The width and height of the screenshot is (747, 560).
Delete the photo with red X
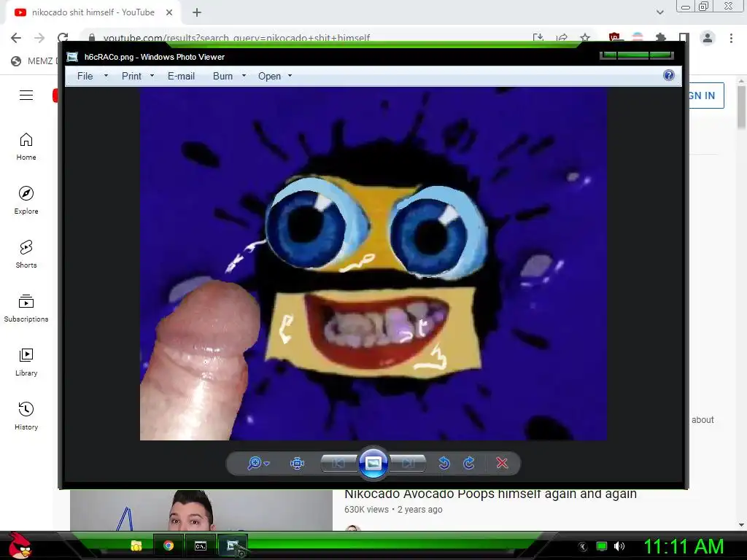pyautogui.click(x=502, y=463)
